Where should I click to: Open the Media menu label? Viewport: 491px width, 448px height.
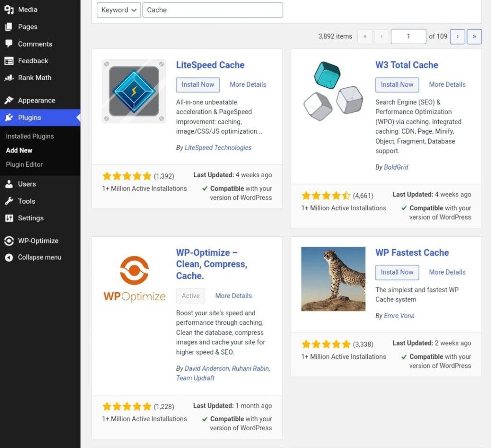tap(27, 10)
